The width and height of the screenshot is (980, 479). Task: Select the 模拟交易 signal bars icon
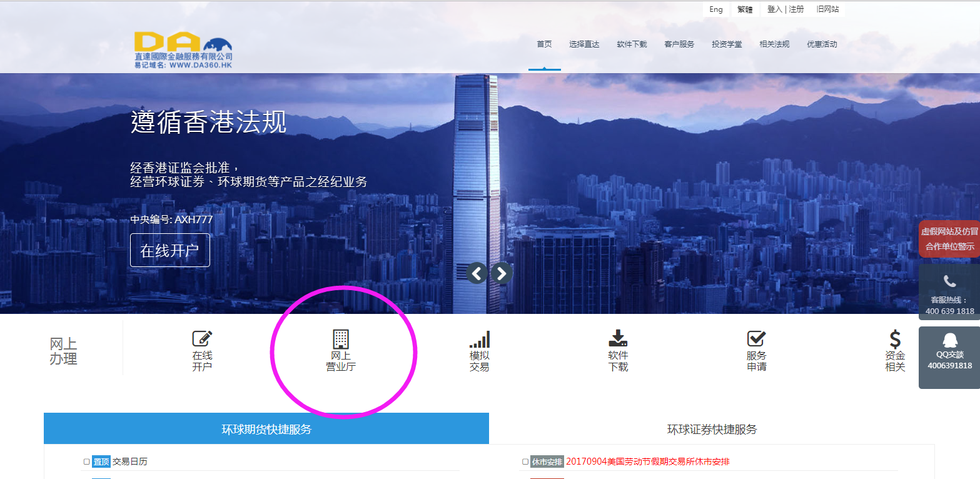pyautogui.click(x=480, y=339)
